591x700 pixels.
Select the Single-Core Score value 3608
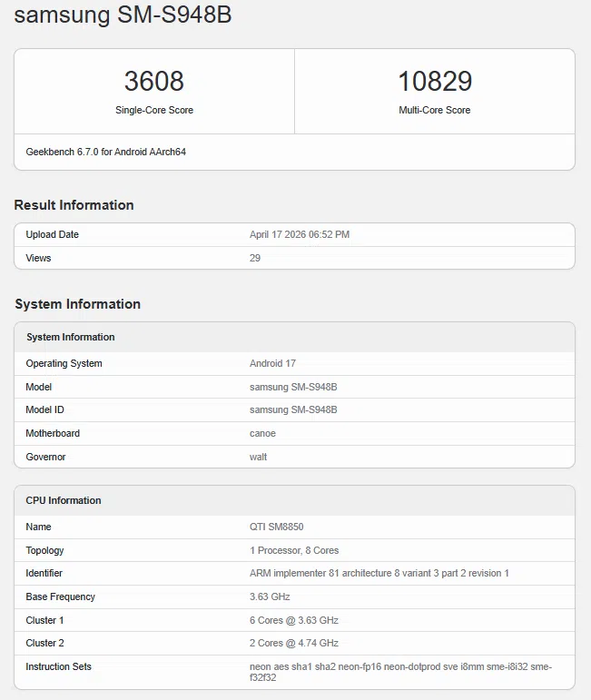[x=153, y=82]
